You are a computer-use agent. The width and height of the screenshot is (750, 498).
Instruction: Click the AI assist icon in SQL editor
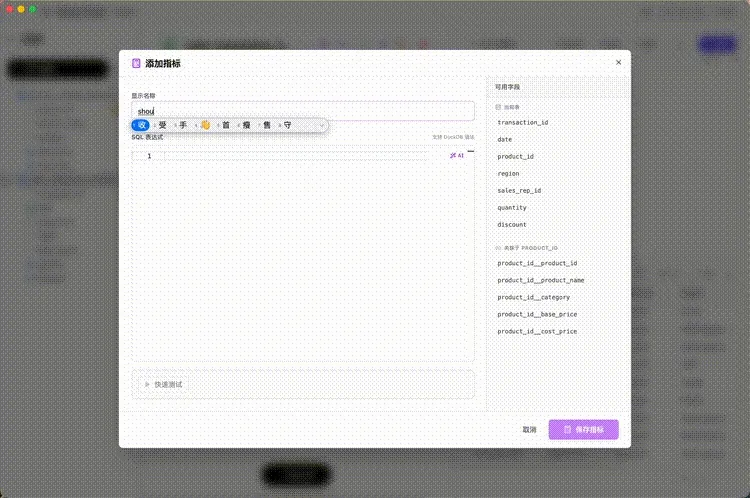[x=457, y=155]
